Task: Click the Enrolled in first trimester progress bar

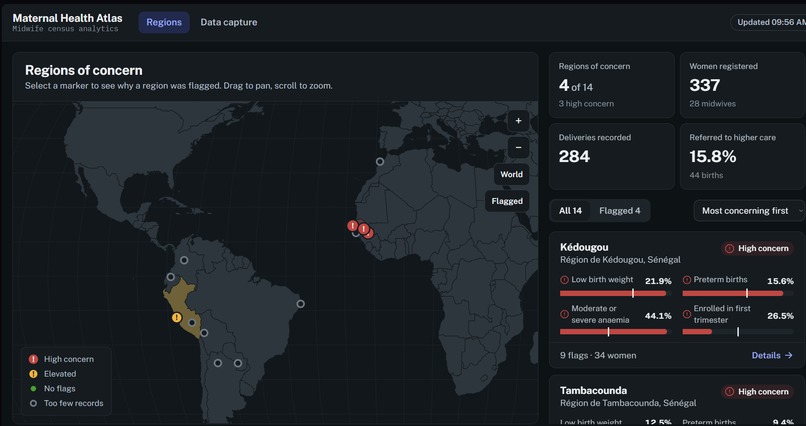Action: click(738, 332)
